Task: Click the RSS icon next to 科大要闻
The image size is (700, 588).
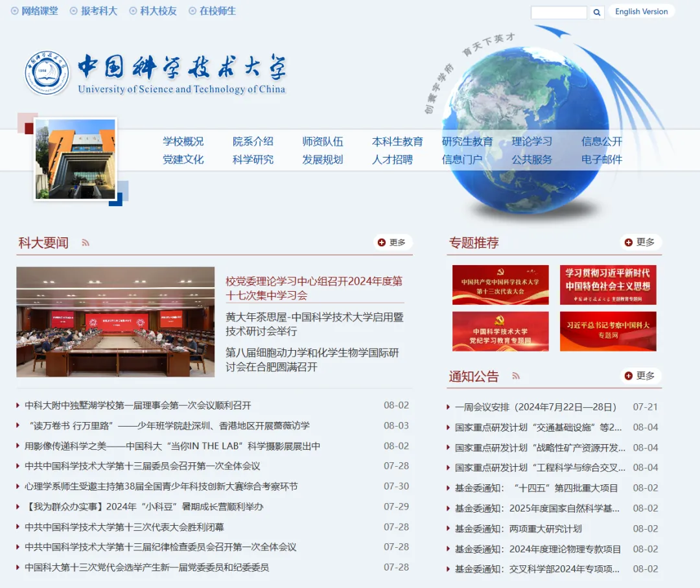Action: click(85, 241)
